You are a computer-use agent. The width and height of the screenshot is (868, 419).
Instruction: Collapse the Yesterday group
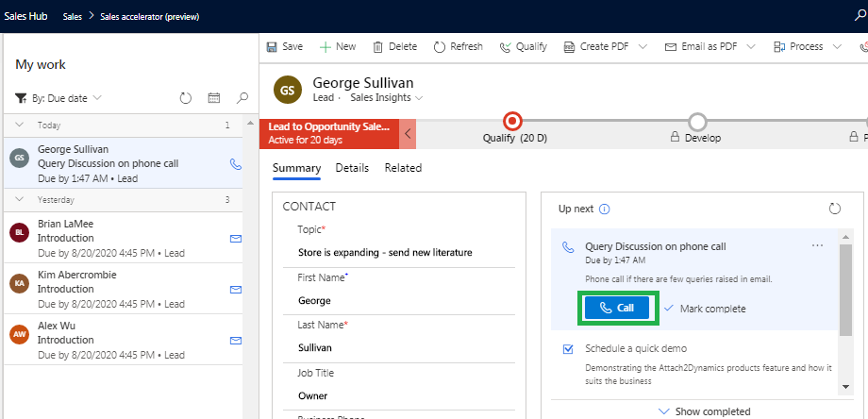[x=20, y=199]
